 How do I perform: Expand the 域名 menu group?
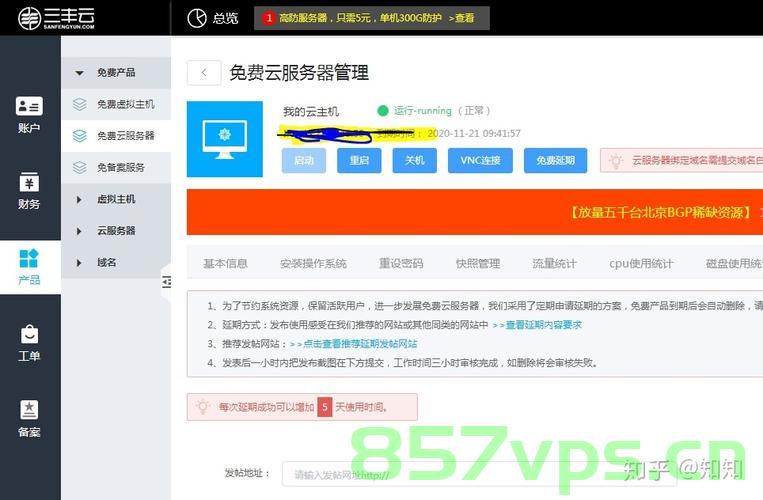[x=116, y=263]
